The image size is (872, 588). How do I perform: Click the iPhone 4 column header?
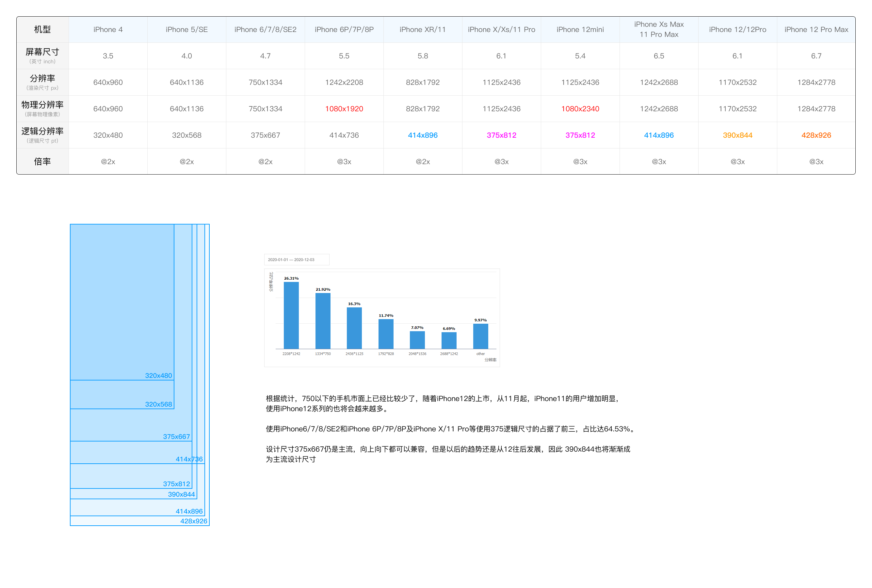pyautogui.click(x=108, y=30)
